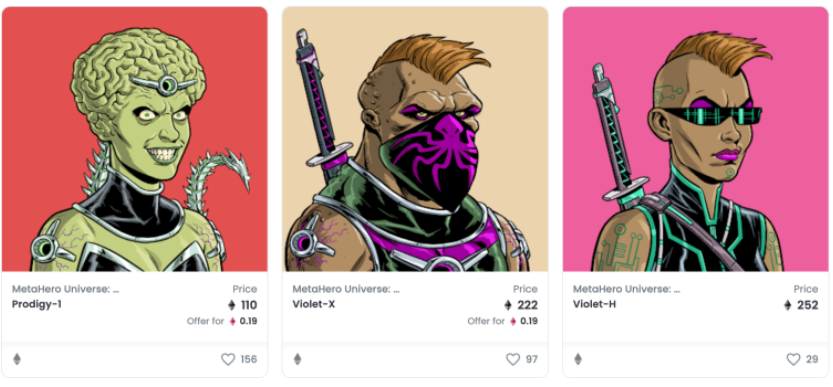The height and width of the screenshot is (387, 833).
Task: Click the ETH price icon beside 110
Action: 232,305
